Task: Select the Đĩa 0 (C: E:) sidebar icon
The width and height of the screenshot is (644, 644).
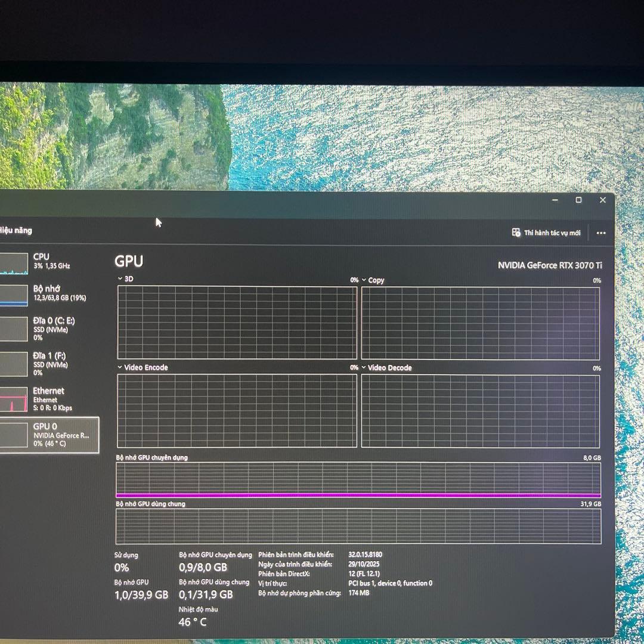Action: pyautogui.click(x=13, y=329)
